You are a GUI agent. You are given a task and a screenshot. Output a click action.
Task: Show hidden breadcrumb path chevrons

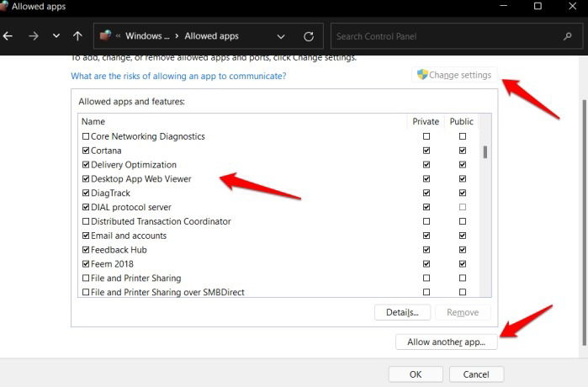click(x=118, y=36)
